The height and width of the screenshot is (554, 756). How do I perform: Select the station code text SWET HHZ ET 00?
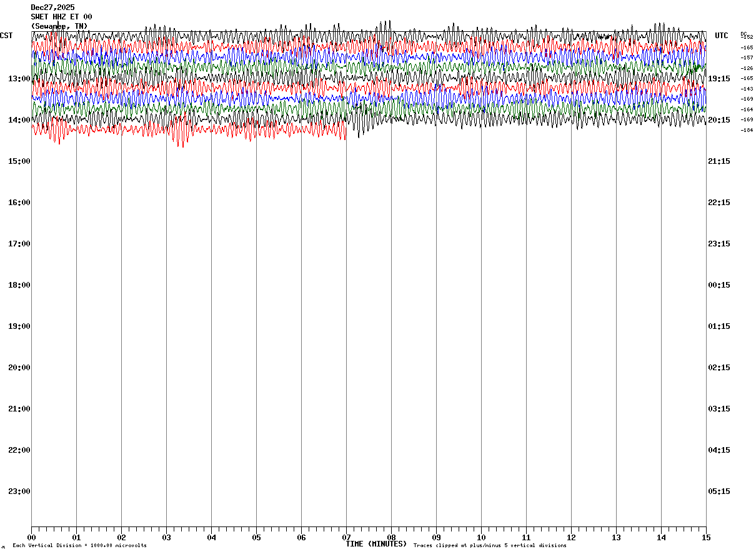pyautogui.click(x=61, y=17)
